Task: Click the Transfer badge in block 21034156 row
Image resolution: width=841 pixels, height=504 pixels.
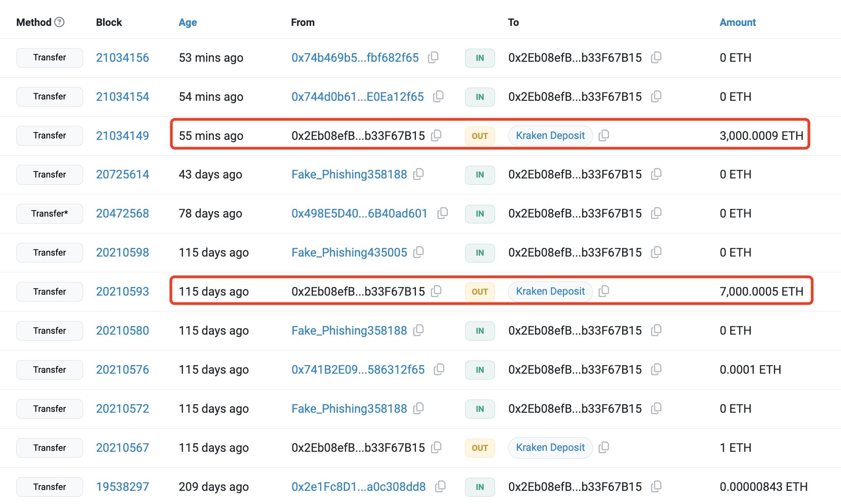Action: (49, 58)
